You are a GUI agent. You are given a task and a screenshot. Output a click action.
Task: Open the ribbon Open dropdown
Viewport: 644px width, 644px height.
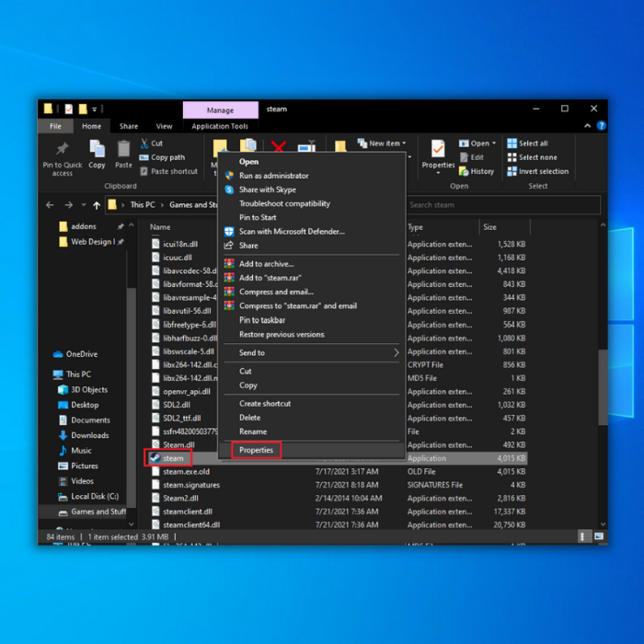[x=477, y=144]
